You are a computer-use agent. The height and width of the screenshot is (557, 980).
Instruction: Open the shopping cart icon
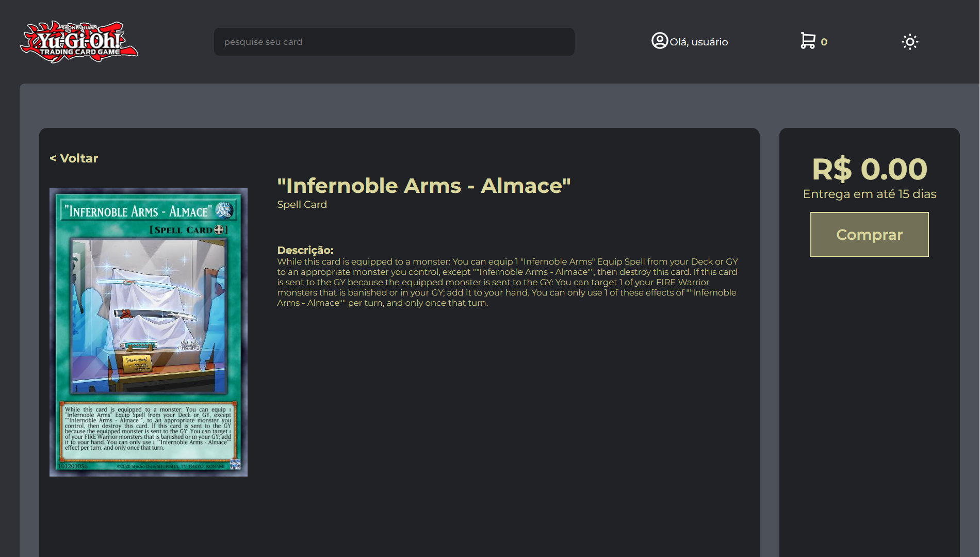pyautogui.click(x=808, y=41)
